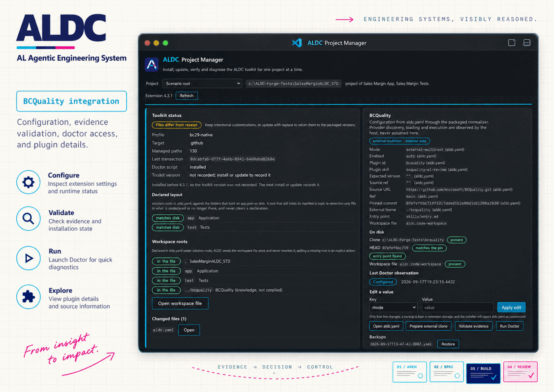Click the 04 / REVIEW stage card
The image size is (554, 392).
pos(520,372)
